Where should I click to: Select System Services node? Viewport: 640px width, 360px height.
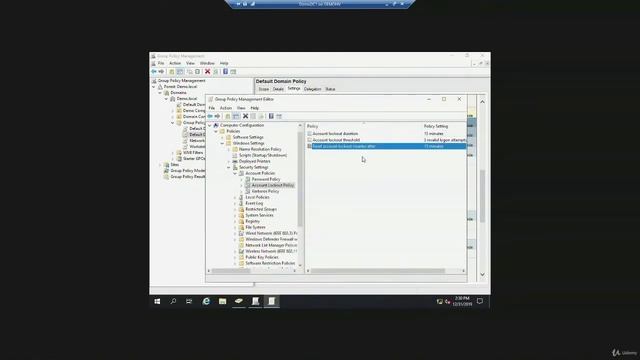click(259, 215)
